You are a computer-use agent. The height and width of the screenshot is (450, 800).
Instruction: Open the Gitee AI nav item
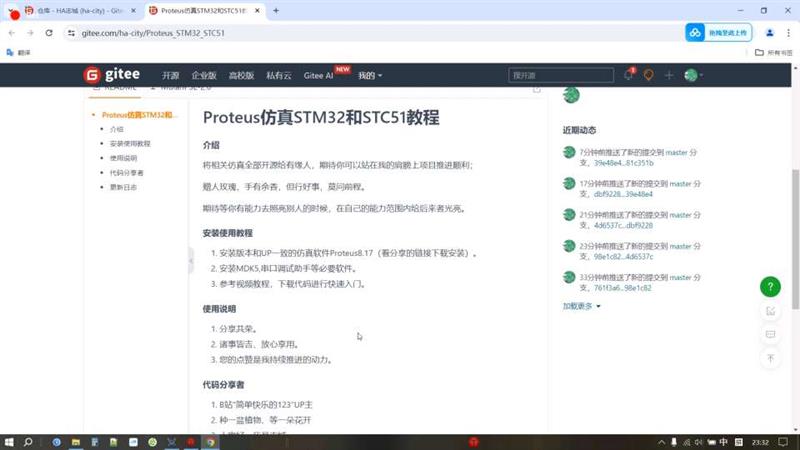[318, 76]
